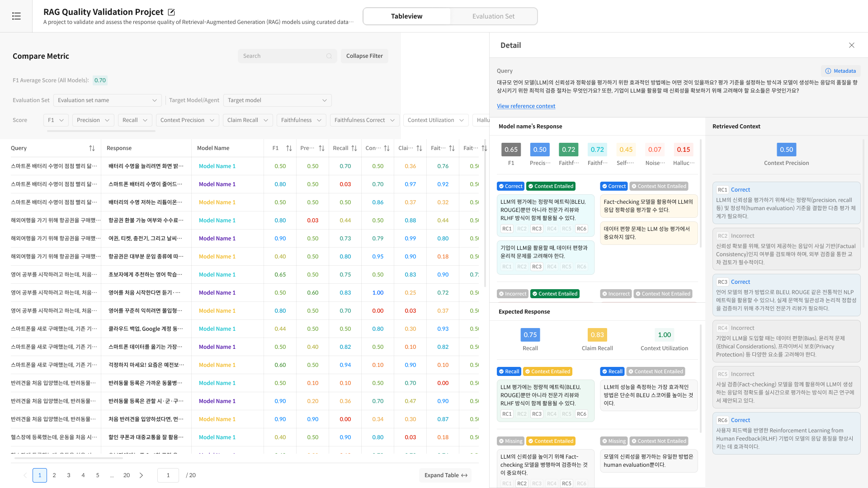Click the Metadata info icon button
Image resolution: width=868 pixels, height=488 pixels.
pos(840,71)
